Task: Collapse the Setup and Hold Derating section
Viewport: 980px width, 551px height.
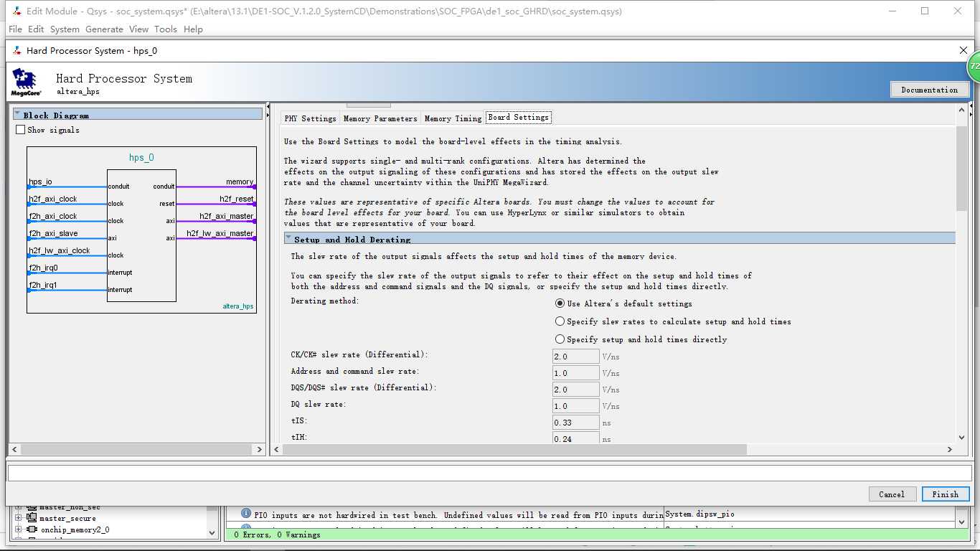Action: (288, 238)
